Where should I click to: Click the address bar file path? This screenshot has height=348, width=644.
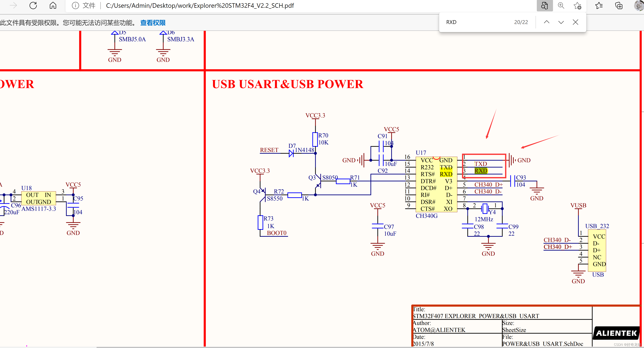pos(200,6)
